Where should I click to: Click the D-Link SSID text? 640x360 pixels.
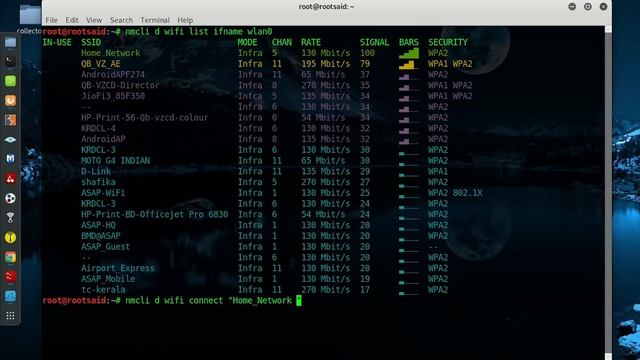point(96,171)
